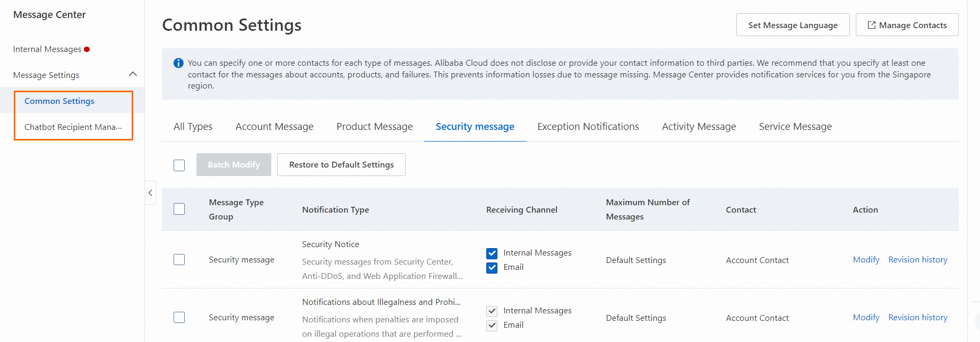This screenshot has height=342, width=980.
Task: Collapse the sidebar with the arrow handle
Action: (150, 193)
